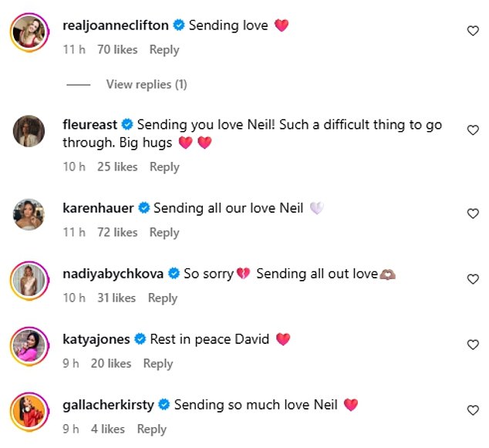Tap the heart on nadiyabychkova's comment
The height and width of the screenshot is (448, 489).
pos(473,279)
